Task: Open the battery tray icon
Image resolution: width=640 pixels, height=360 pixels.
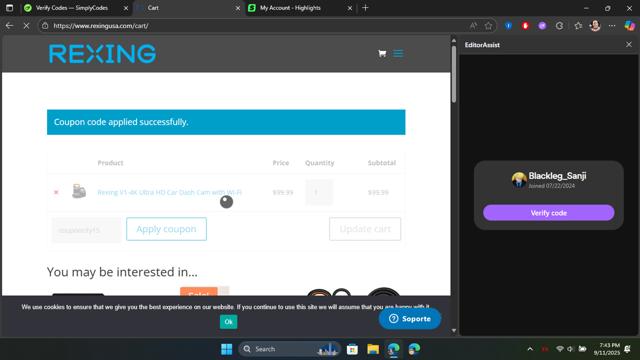Action: click(582, 349)
